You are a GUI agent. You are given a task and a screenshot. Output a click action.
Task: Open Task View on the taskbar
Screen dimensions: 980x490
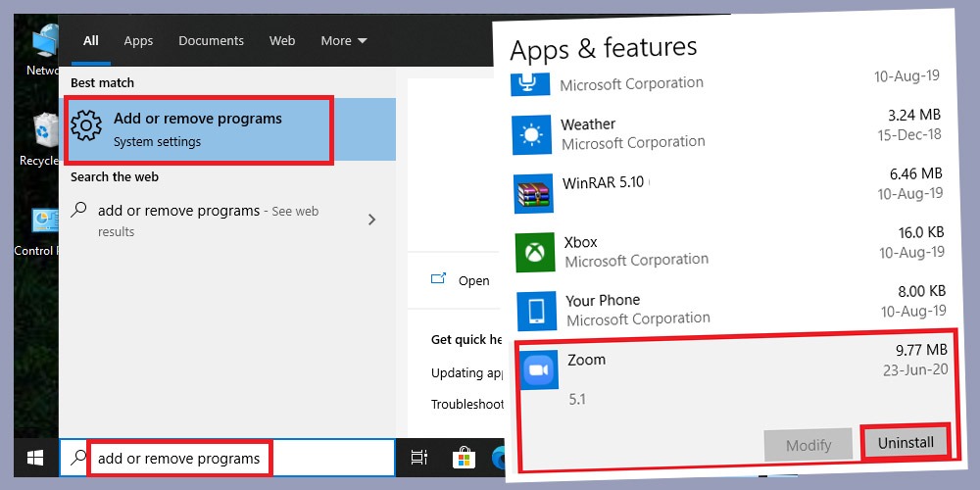[418, 458]
